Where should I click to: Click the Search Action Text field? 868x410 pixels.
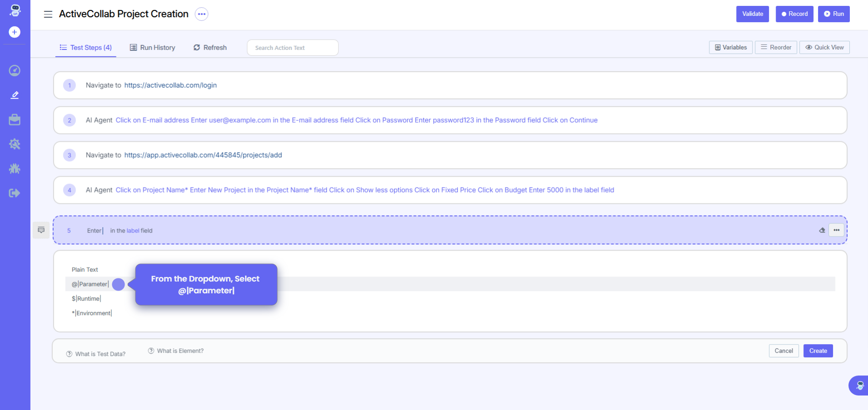[292, 48]
